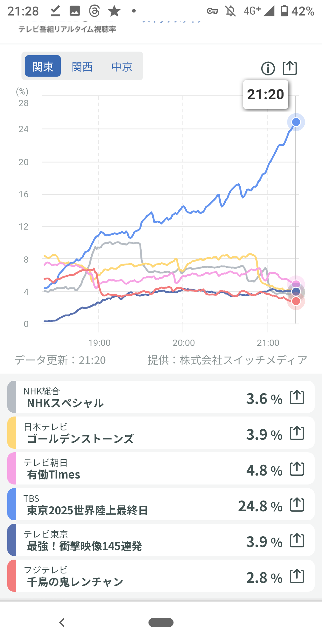
Task: Tap the blue TBS data point on chart
Action: (296, 122)
